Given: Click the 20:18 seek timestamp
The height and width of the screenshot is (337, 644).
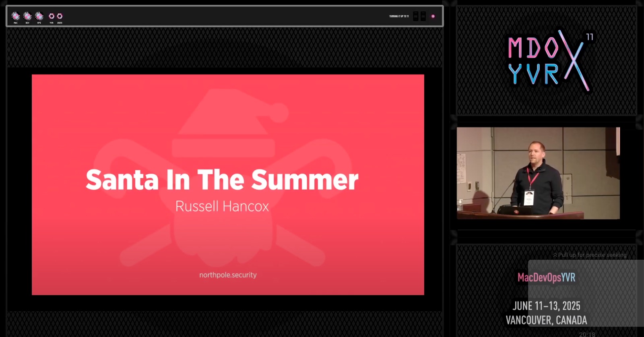Looking at the screenshot, I should 587,334.
